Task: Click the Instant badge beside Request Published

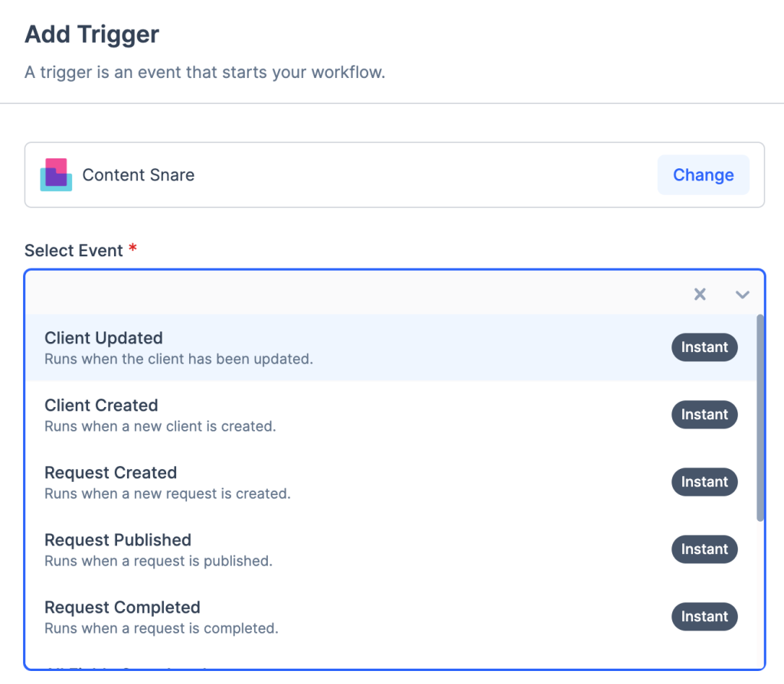Action: pyautogui.click(x=704, y=549)
